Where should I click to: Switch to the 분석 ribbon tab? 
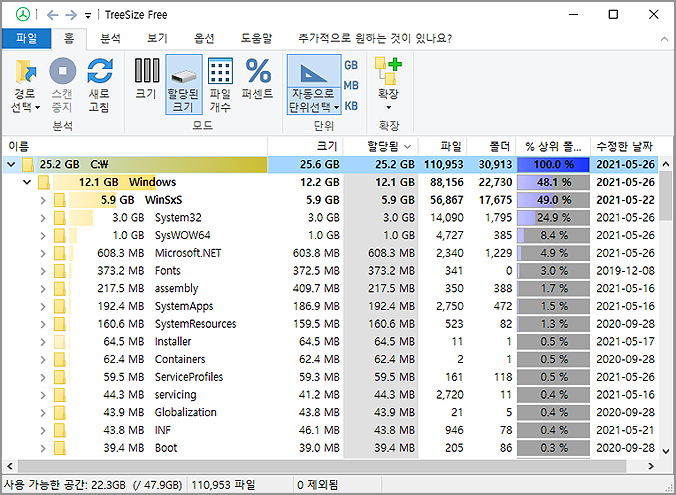point(110,38)
